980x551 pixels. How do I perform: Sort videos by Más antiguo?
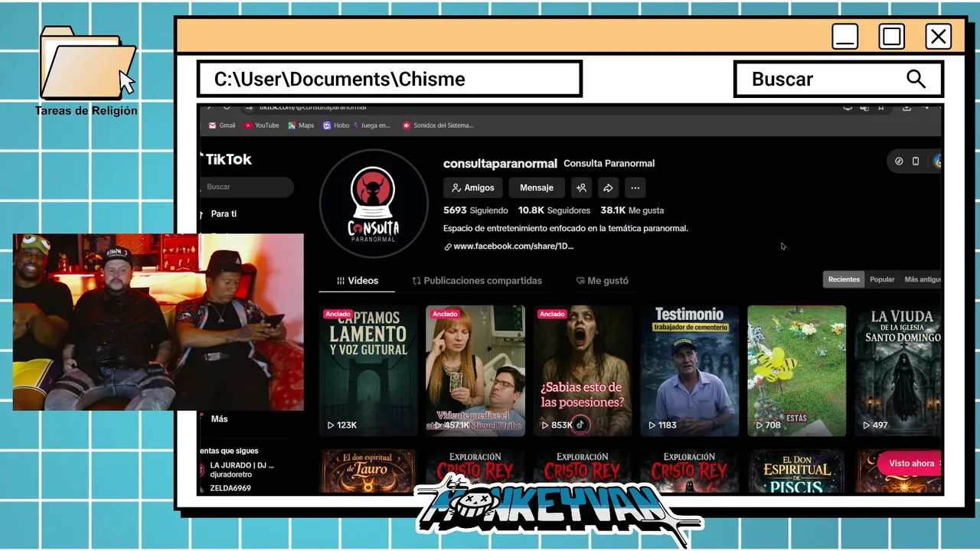tap(922, 279)
